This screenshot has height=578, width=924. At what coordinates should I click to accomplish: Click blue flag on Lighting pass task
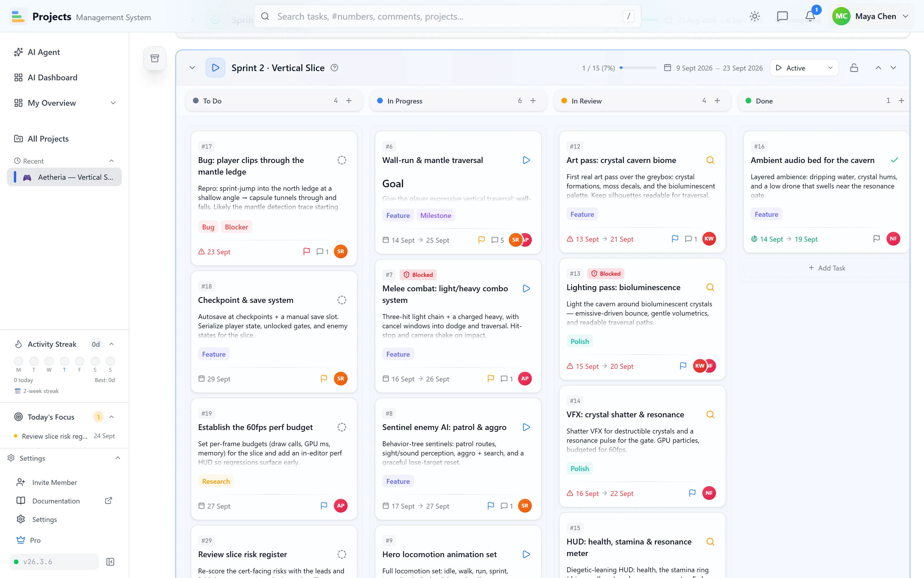click(683, 366)
